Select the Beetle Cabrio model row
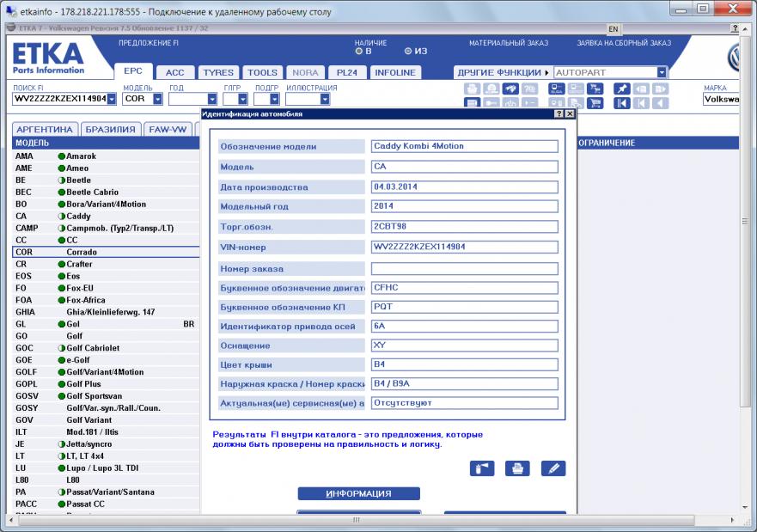 [106, 192]
